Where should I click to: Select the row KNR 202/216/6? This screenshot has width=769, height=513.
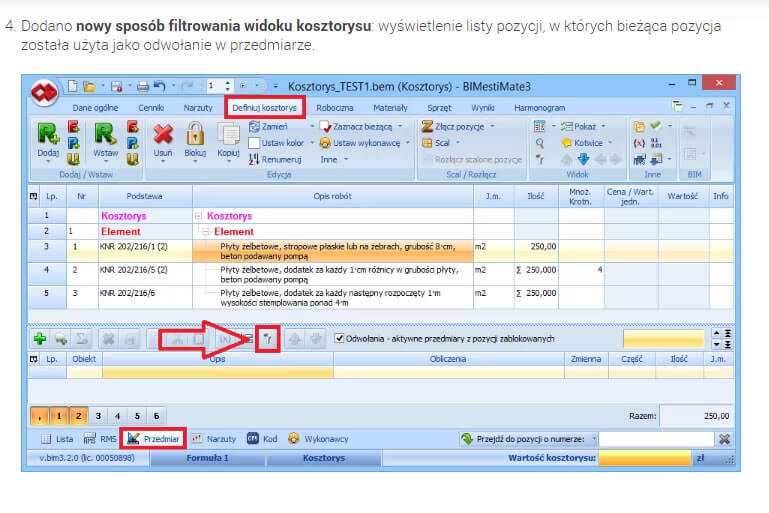coord(381,297)
